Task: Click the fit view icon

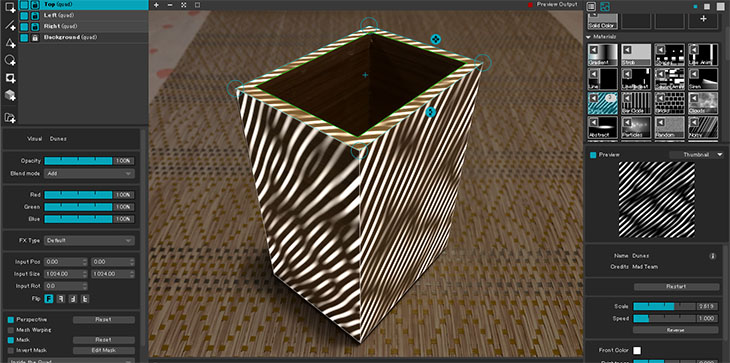Action: tap(184, 5)
